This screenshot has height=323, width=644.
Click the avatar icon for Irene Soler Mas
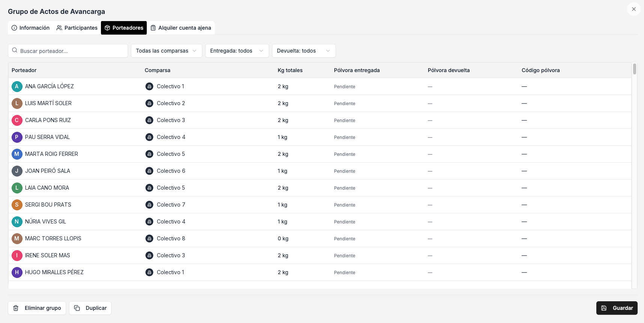pos(17,255)
